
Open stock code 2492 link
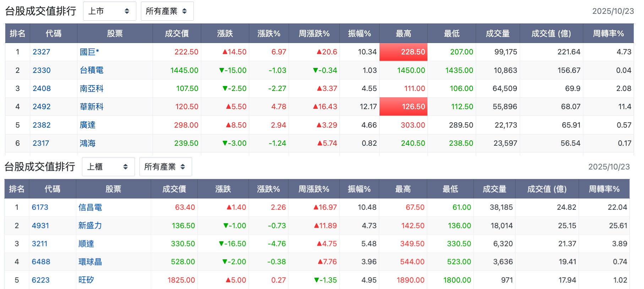pyautogui.click(x=42, y=107)
